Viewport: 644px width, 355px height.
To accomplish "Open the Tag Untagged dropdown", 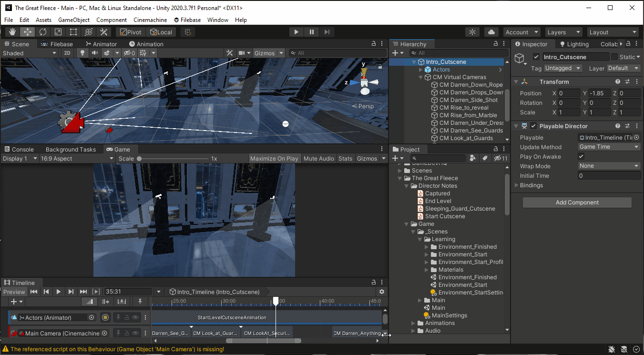I will tap(563, 68).
